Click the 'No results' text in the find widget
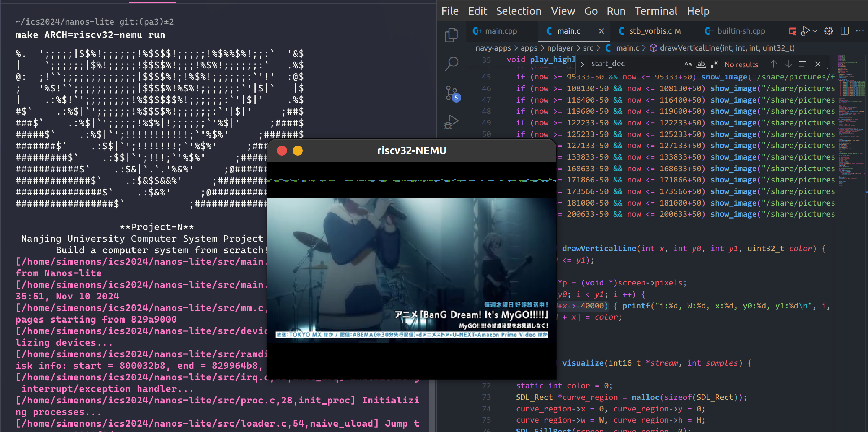 741,65
